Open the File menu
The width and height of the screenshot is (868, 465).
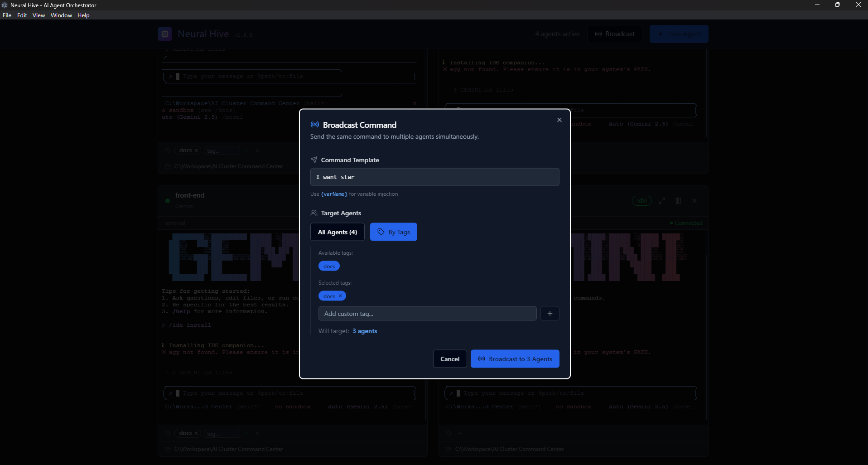tap(7, 15)
